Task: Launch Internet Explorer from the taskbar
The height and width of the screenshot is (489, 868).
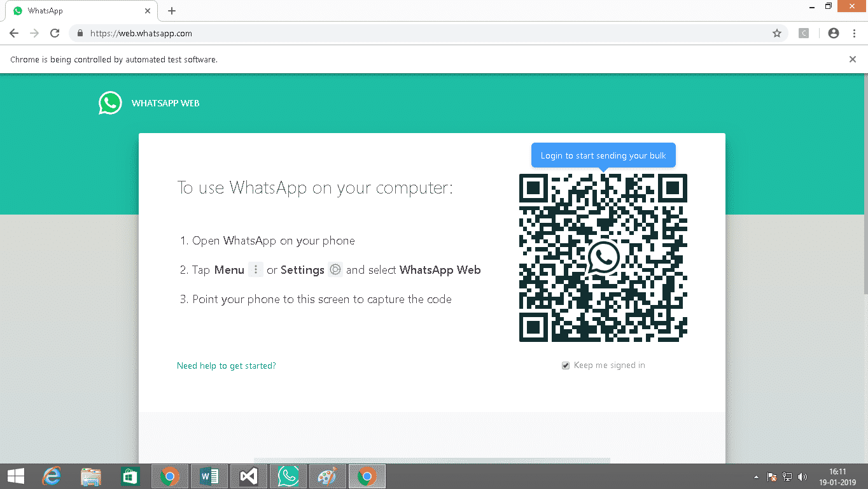Action: (52, 476)
